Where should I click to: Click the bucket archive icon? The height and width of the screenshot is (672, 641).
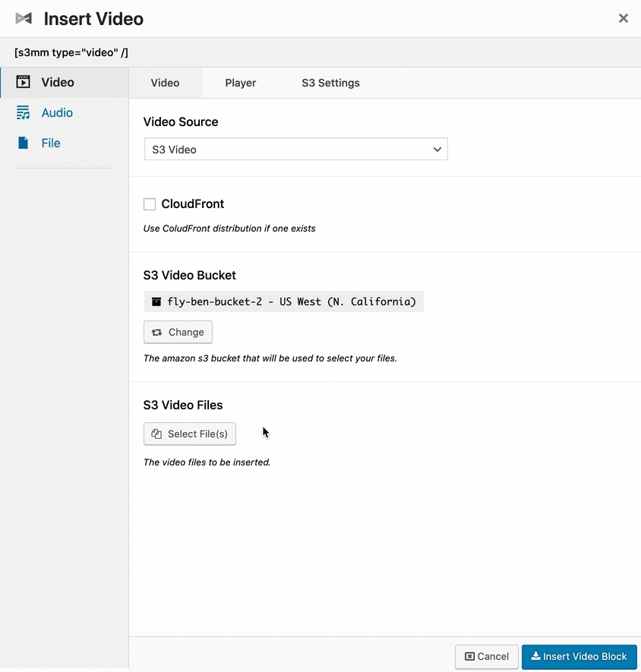point(156,301)
